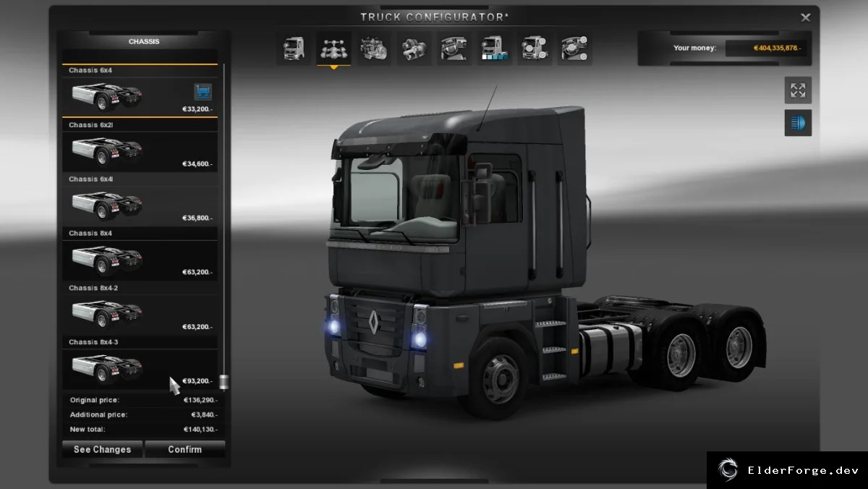The height and width of the screenshot is (489, 868).
Task: Select the Chassis 8x4-3 thumbnail
Action: coord(107,367)
